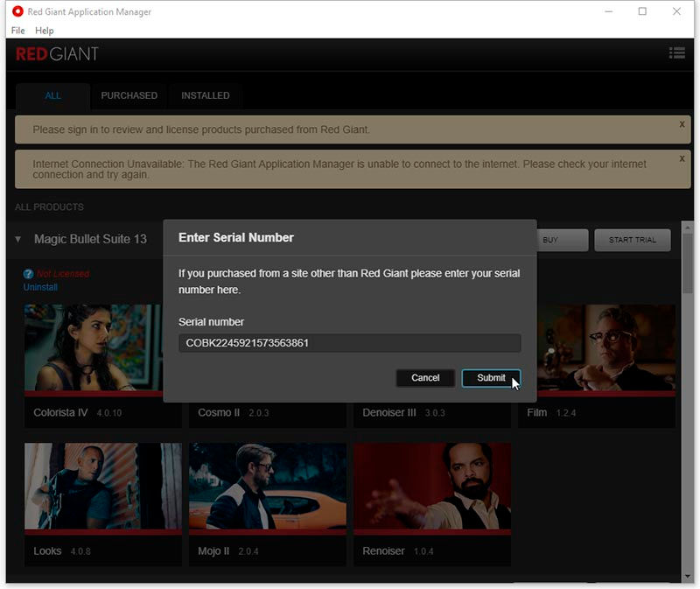Click the scrollbar up arrow

(x=688, y=228)
